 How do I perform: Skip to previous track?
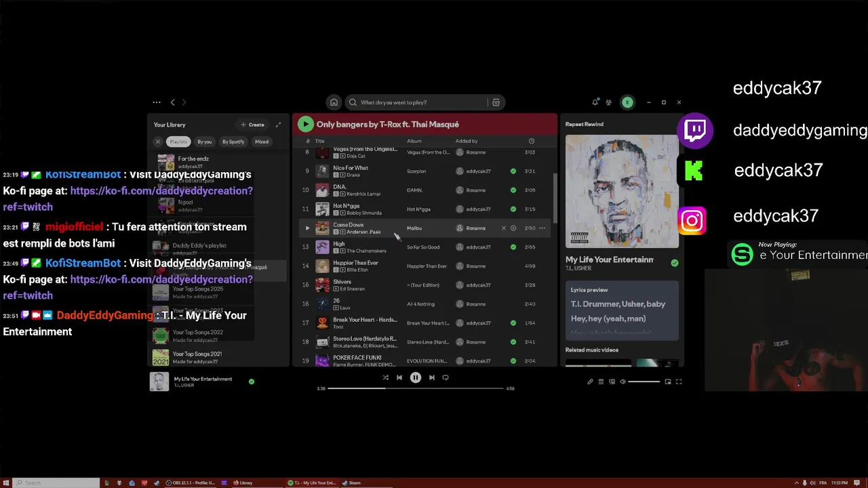tap(399, 378)
